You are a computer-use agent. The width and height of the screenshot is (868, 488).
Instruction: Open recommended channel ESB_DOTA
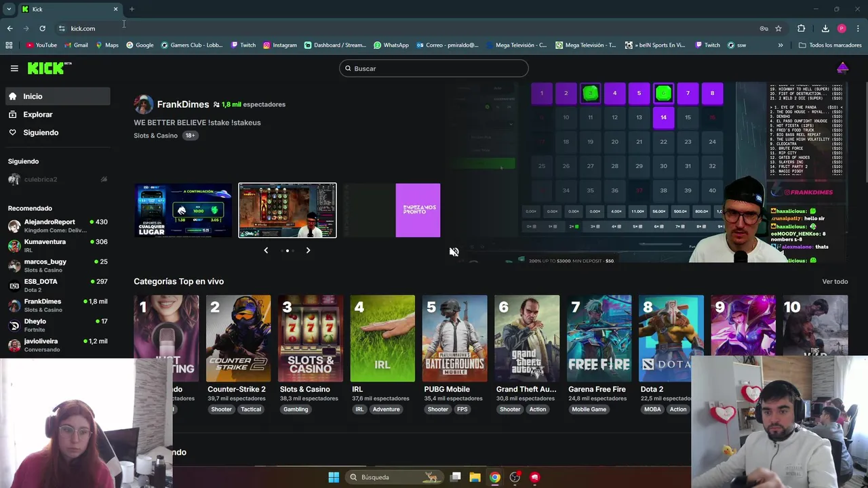click(57, 285)
